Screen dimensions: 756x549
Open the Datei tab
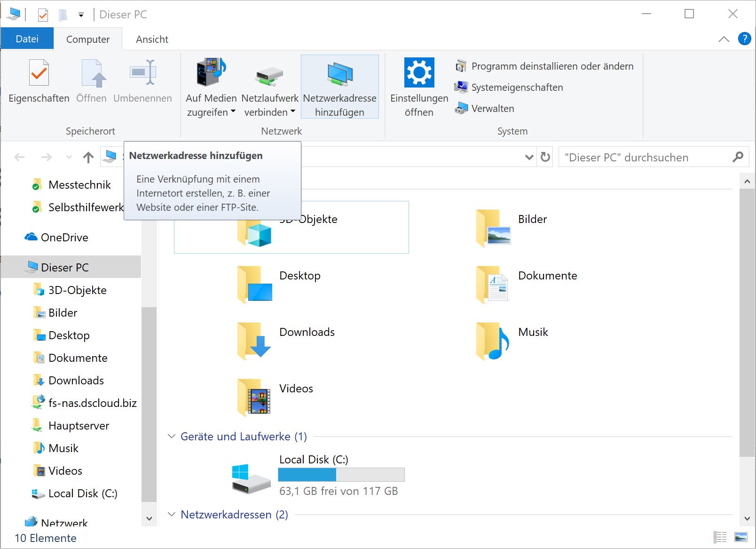pos(27,39)
